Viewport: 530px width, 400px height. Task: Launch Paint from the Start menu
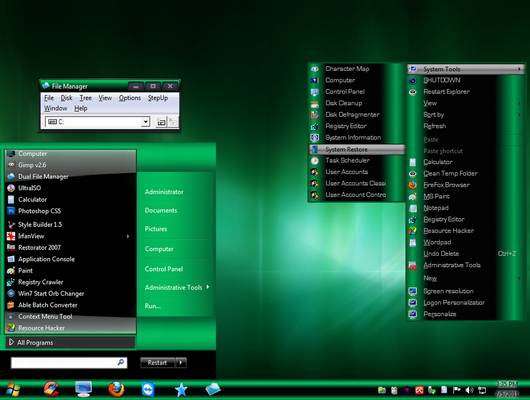click(70, 270)
